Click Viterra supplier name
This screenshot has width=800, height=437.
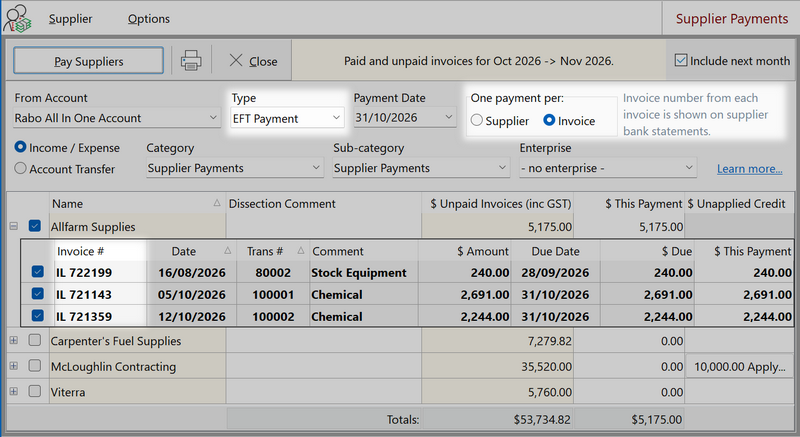tap(68, 392)
